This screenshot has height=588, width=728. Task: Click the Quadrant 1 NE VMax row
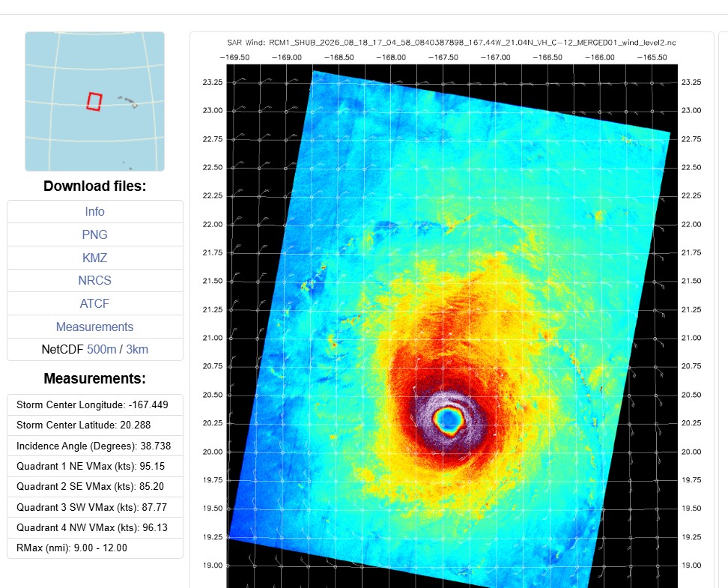[95, 467]
